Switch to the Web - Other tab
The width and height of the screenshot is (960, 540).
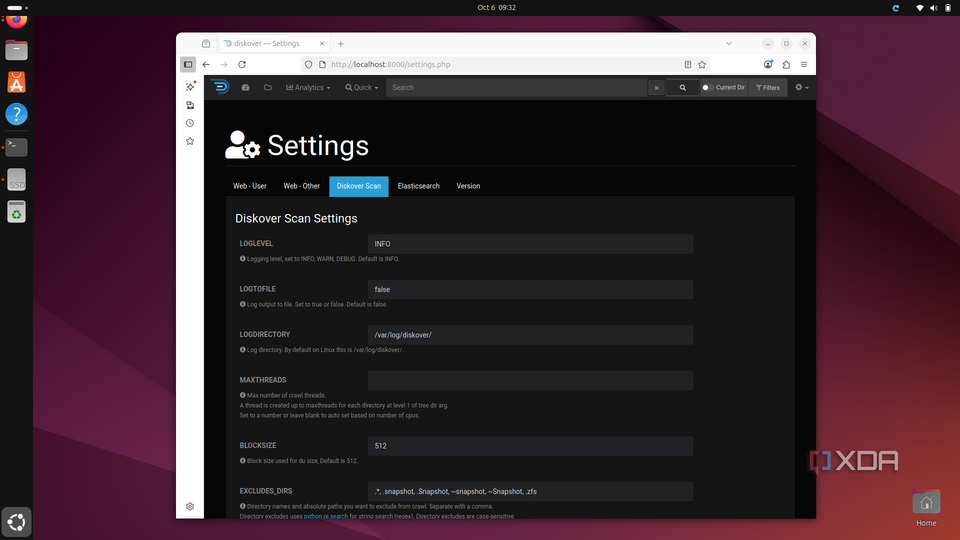(301, 186)
